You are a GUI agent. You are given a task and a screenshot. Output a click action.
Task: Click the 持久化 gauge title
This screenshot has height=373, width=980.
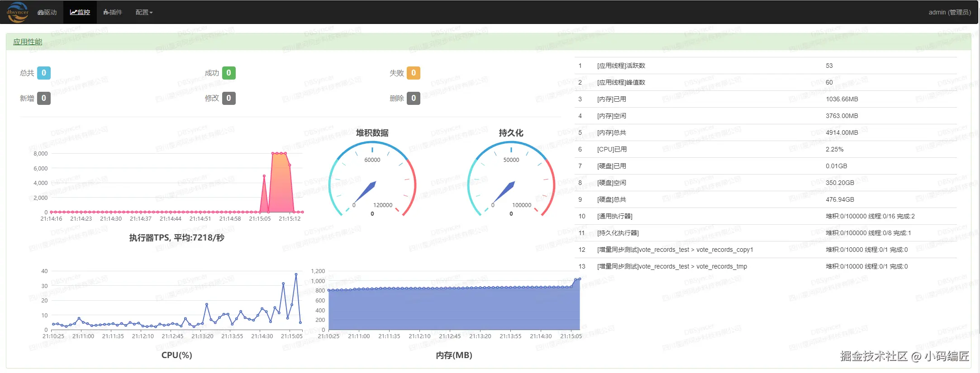(511, 133)
